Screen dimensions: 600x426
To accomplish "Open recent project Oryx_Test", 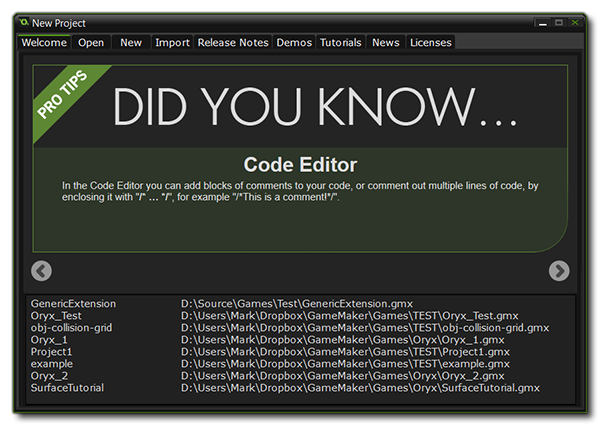I will pyautogui.click(x=57, y=315).
